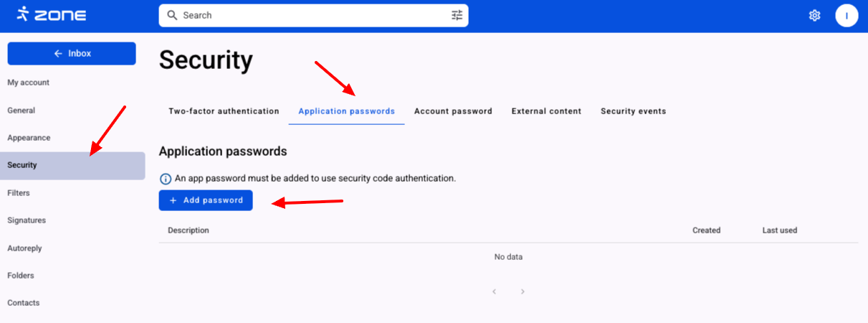Navigate to Appearance settings
Viewport: 868px width, 323px height.
[x=29, y=138]
